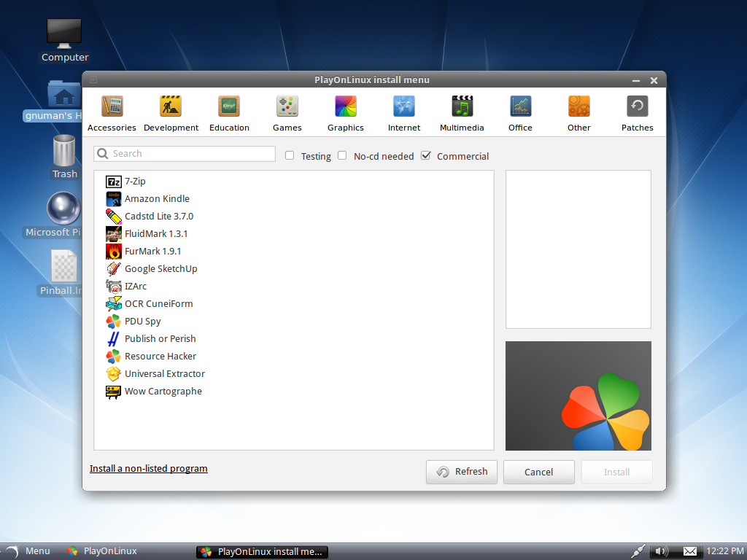Click the Wow Cartographe icon
747x560 pixels.
[x=113, y=392]
